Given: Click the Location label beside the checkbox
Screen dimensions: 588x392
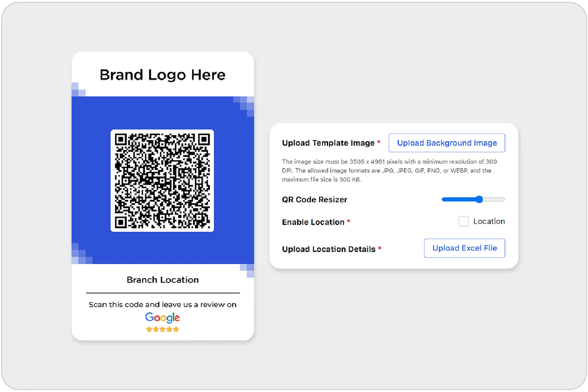Looking at the screenshot, I should point(489,221).
